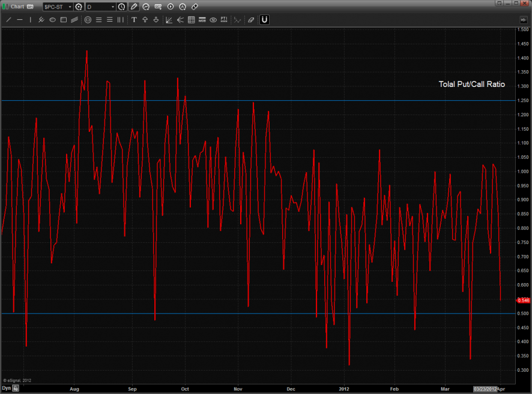Select the trend line drawing tool

[x=8, y=20]
